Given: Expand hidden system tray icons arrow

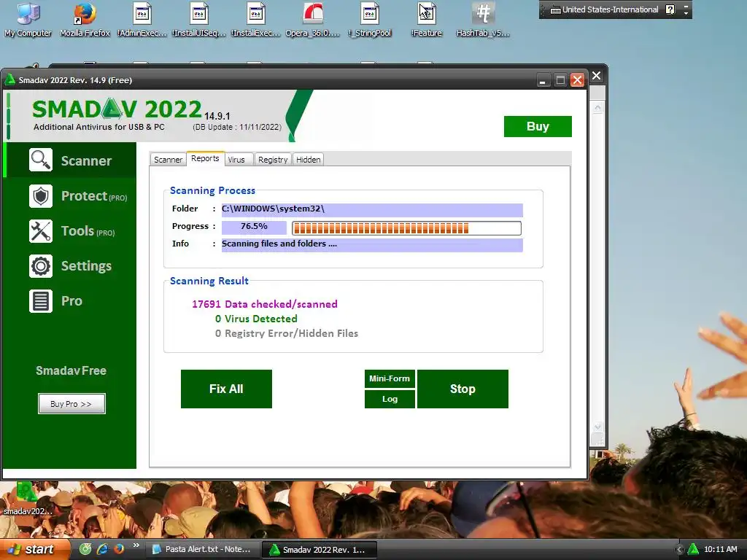Looking at the screenshot, I should (x=680, y=549).
